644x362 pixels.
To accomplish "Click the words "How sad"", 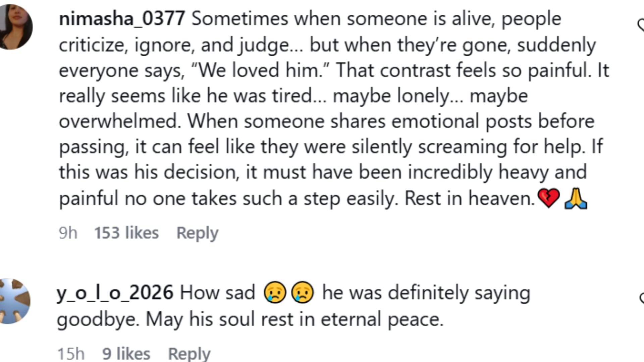I will (x=217, y=293).
